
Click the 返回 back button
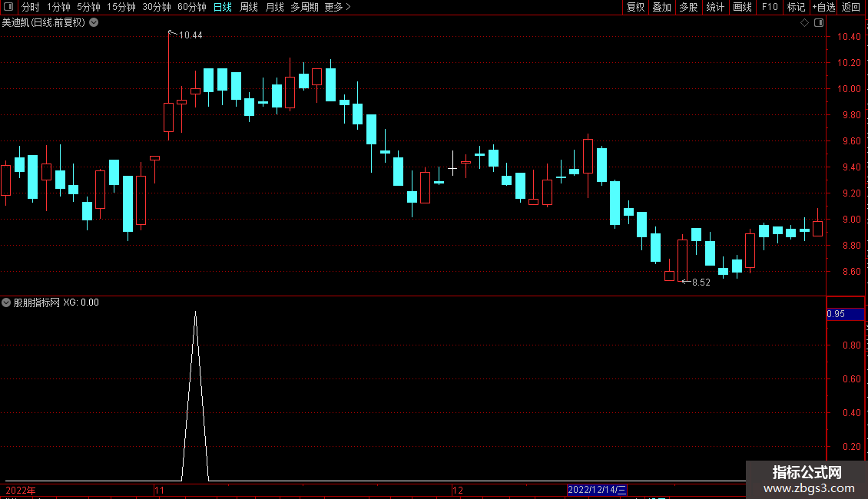(851, 7)
